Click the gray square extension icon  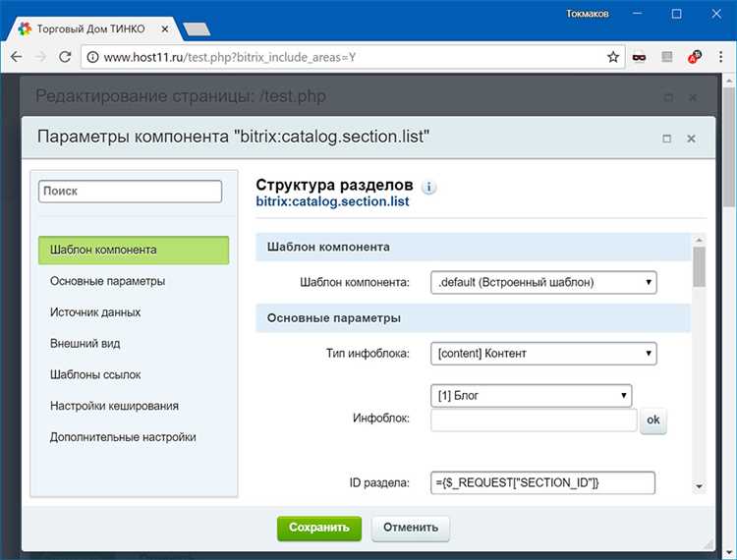(x=666, y=57)
